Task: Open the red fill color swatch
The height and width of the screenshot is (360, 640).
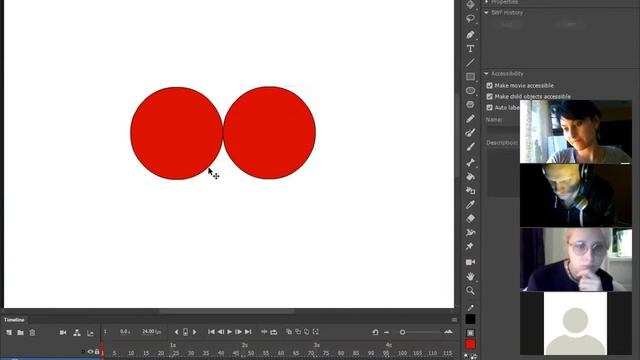Action: [470, 344]
